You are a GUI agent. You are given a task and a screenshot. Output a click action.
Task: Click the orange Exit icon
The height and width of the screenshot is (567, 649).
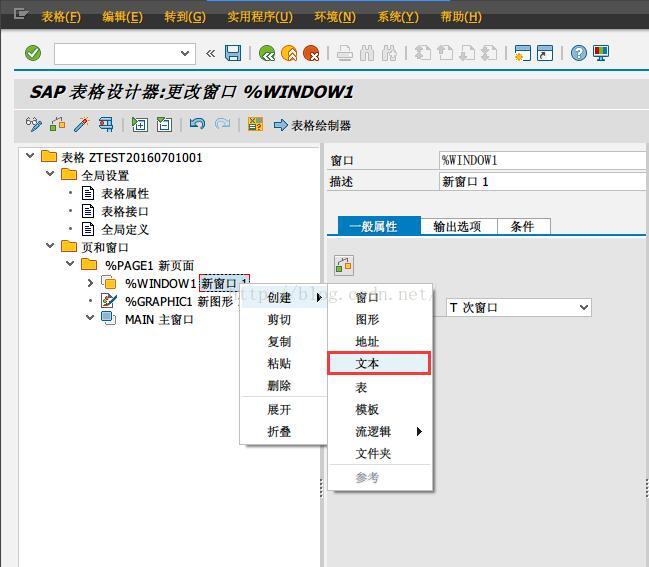pyautogui.click(x=289, y=53)
